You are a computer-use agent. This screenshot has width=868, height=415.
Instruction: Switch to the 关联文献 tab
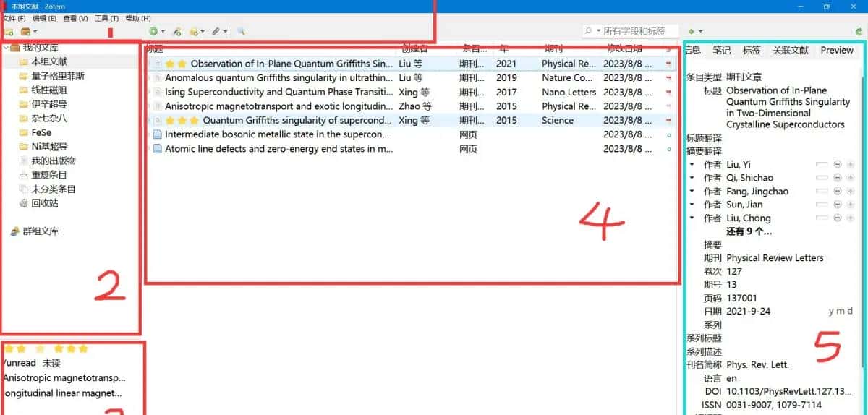pos(791,51)
